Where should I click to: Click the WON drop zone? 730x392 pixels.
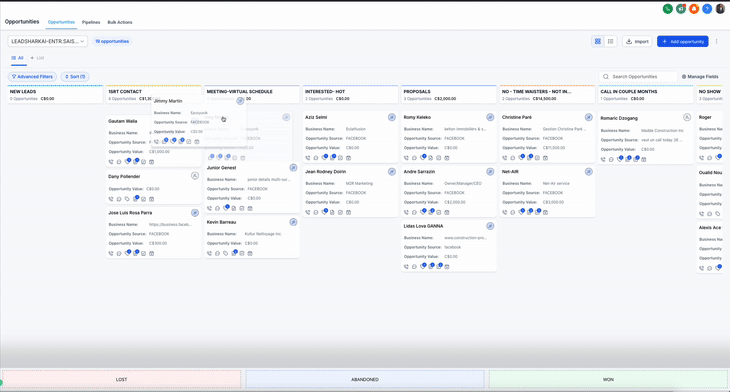click(608, 379)
